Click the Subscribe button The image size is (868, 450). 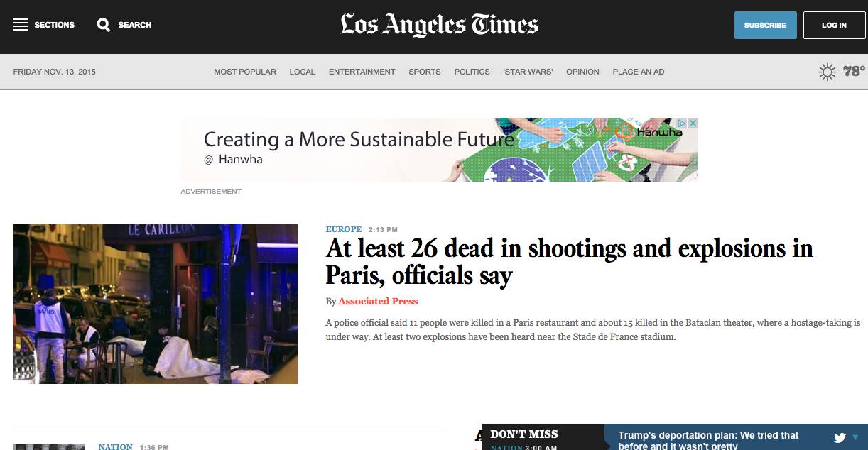pos(765,25)
